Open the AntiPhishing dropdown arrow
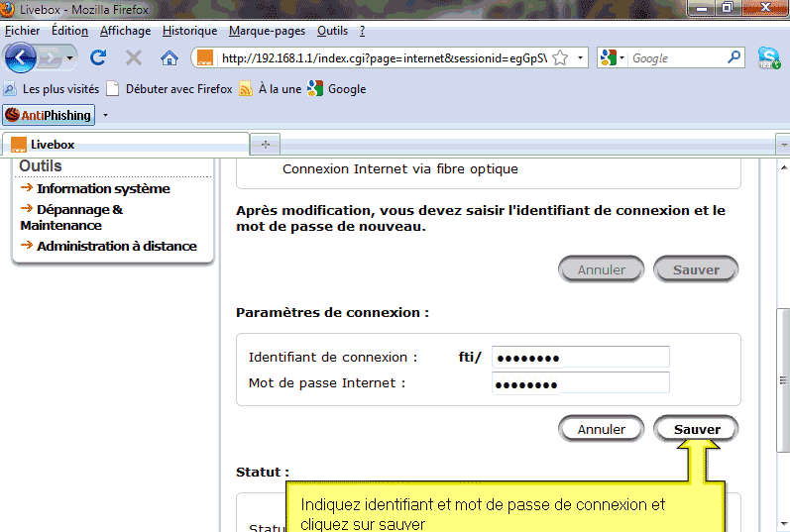This screenshot has height=532, width=790. 105,115
